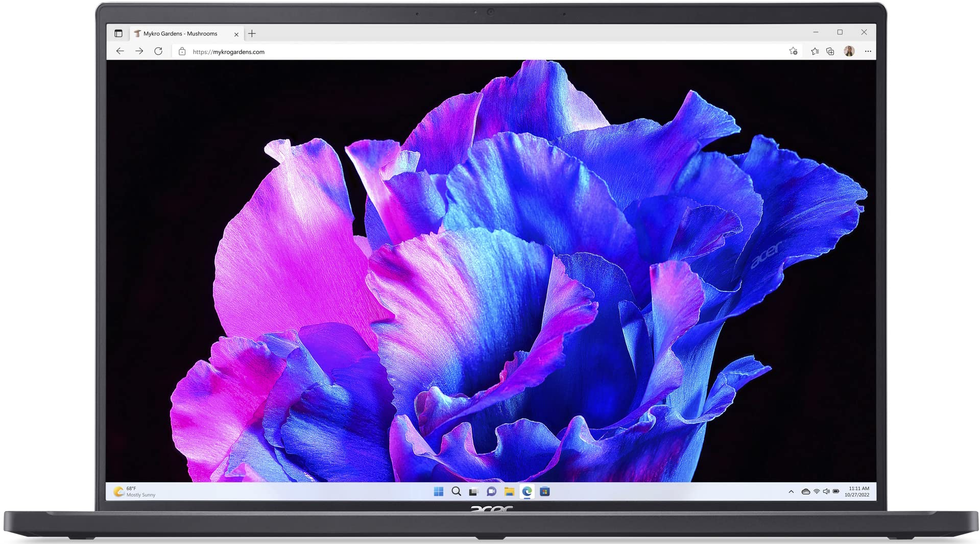Close the Mykro Gardens tab
980x544 pixels.
(236, 34)
